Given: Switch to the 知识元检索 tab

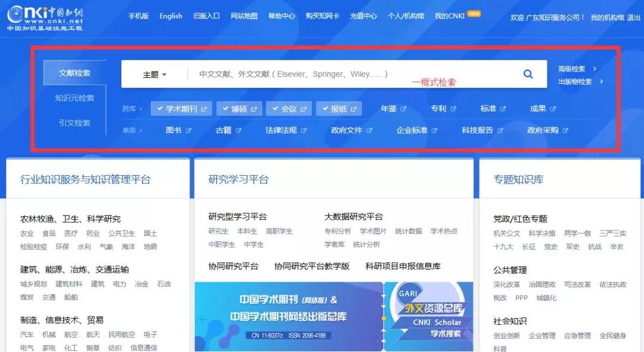Looking at the screenshot, I should coord(75,98).
